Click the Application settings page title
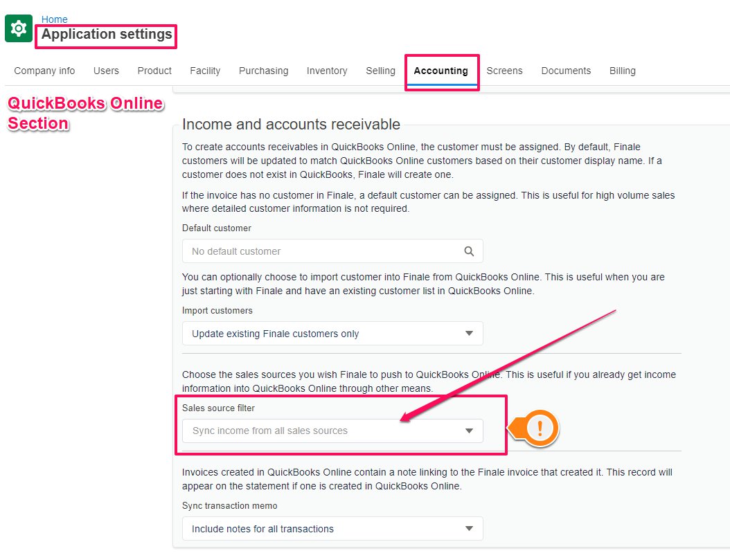This screenshot has width=730, height=560. 107,35
